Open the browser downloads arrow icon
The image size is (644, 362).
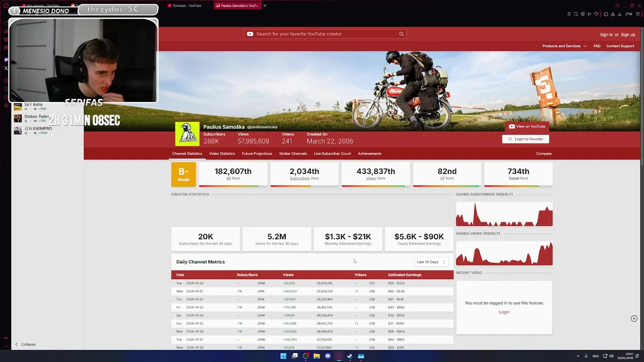click(619, 14)
